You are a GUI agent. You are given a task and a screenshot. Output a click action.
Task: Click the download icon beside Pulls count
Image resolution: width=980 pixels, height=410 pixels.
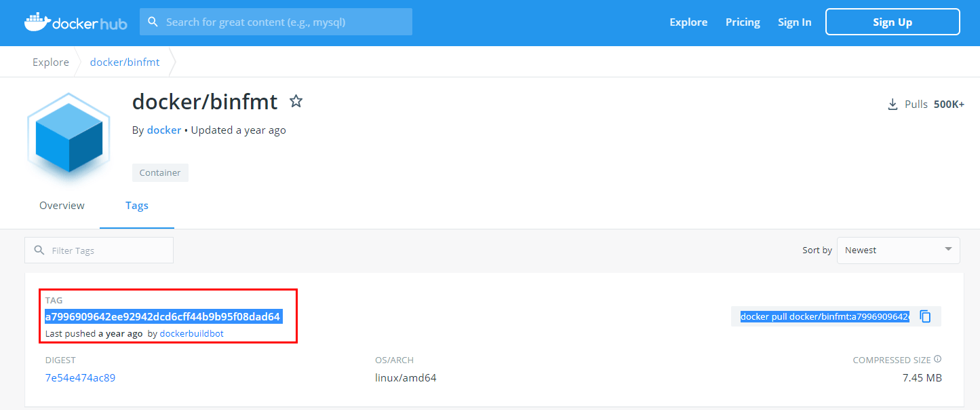point(893,104)
